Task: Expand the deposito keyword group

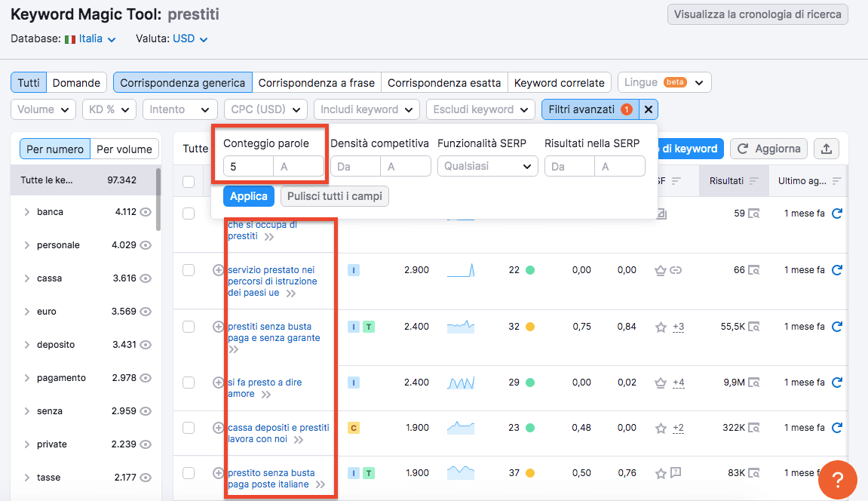Action: pos(27,345)
